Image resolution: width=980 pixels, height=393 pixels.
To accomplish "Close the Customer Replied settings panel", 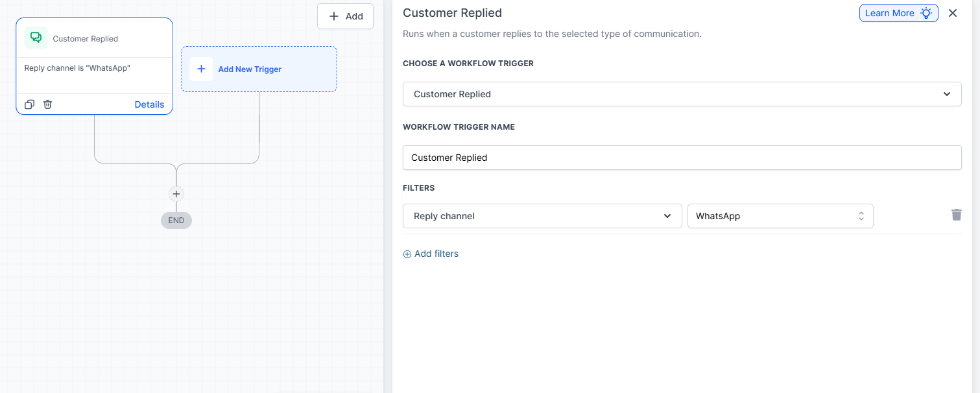I will tap(953, 13).
